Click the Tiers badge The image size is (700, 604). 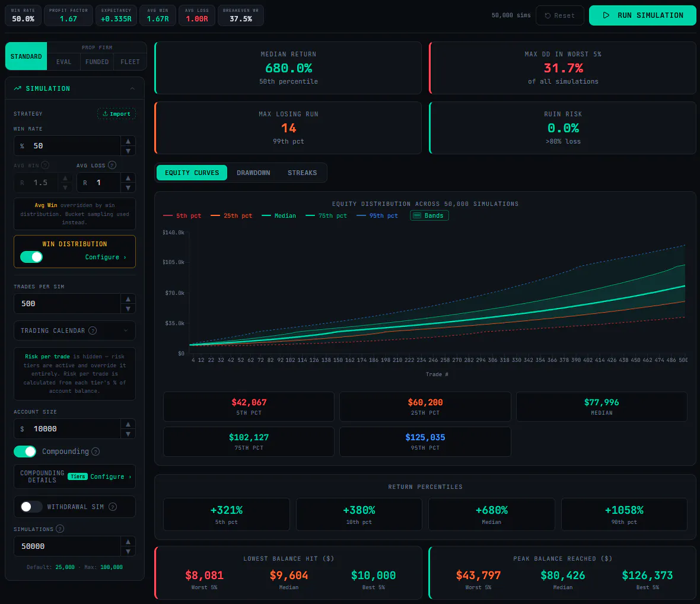coord(78,476)
